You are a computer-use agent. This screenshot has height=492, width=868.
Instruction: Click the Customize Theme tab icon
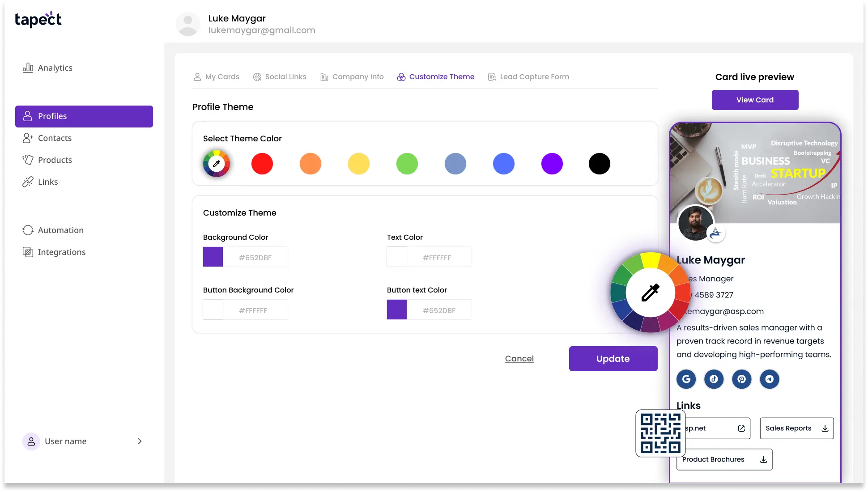(400, 76)
